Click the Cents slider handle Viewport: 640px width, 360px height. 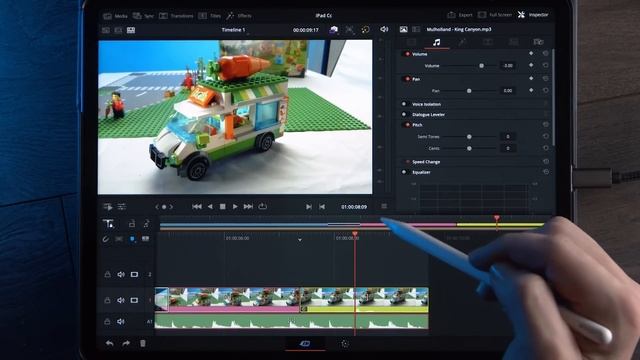pos(469,149)
